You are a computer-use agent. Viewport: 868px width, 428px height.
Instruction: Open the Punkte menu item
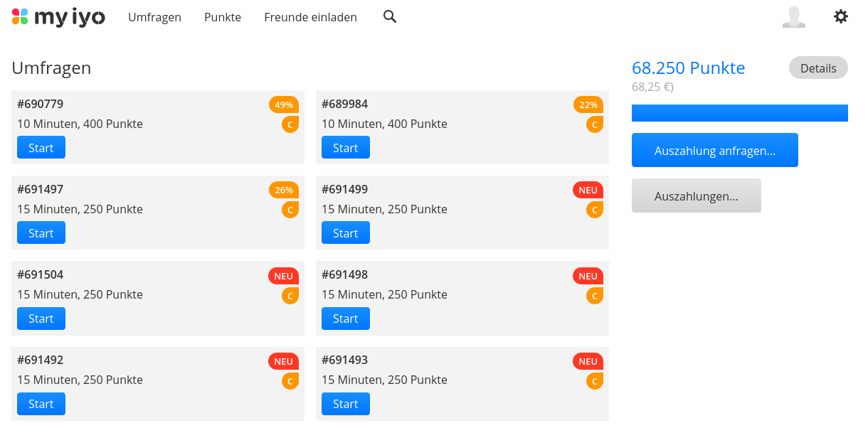pyautogui.click(x=223, y=17)
